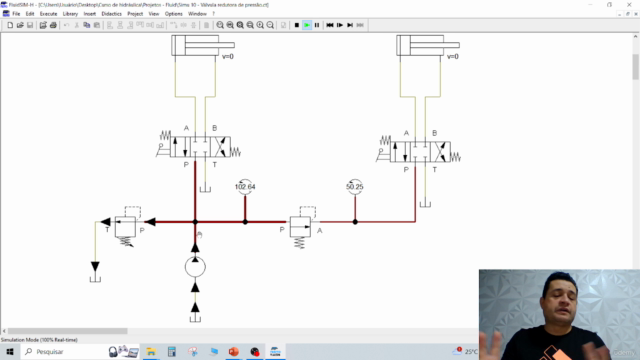Actuate the right 4/3 directional valve lever

click(383, 155)
